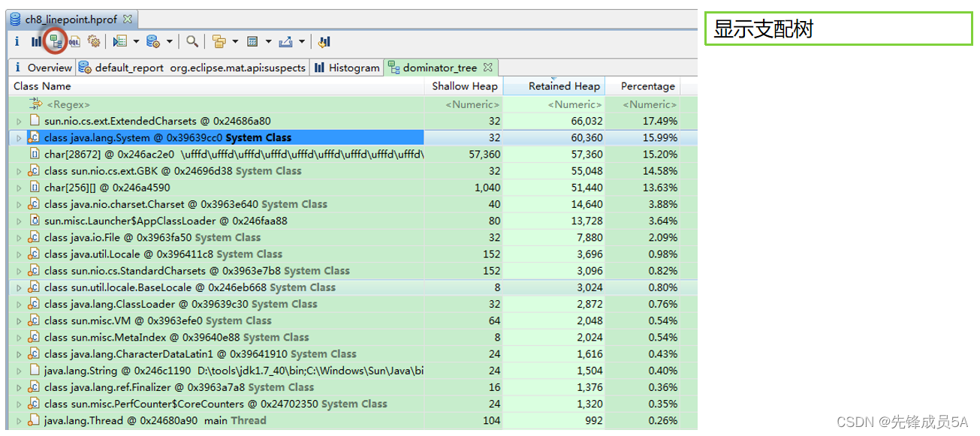Sort by the Class Name column header
The image size is (980, 436).
click(217, 86)
